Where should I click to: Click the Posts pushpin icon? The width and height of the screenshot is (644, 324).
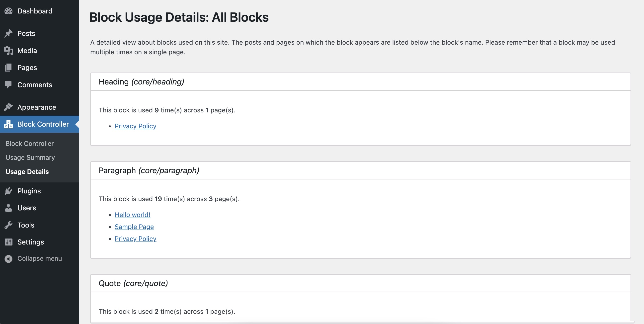(8, 33)
